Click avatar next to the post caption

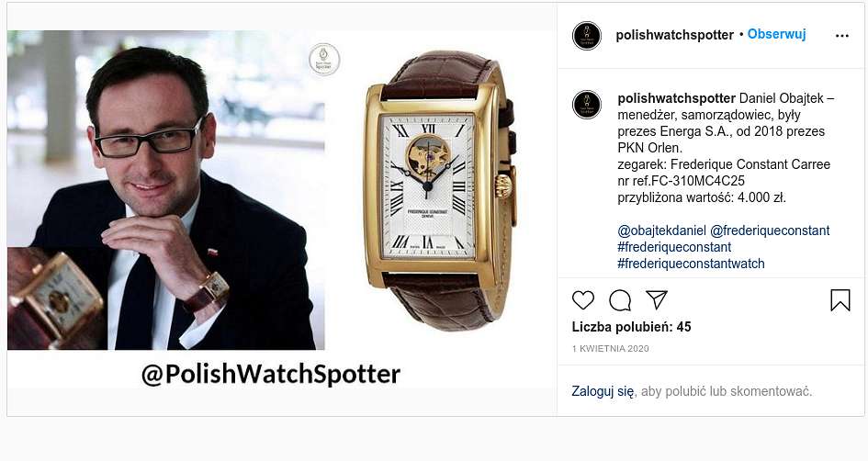(x=587, y=105)
